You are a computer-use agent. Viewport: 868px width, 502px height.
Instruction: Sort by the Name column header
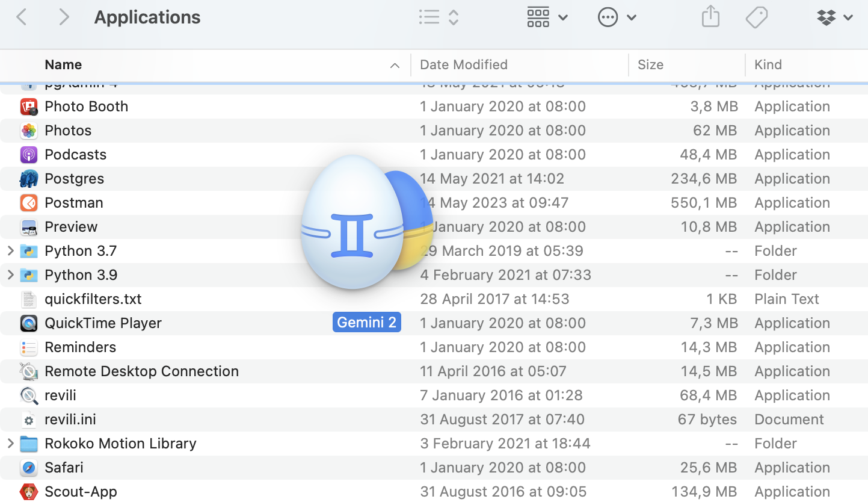[63, 64]
